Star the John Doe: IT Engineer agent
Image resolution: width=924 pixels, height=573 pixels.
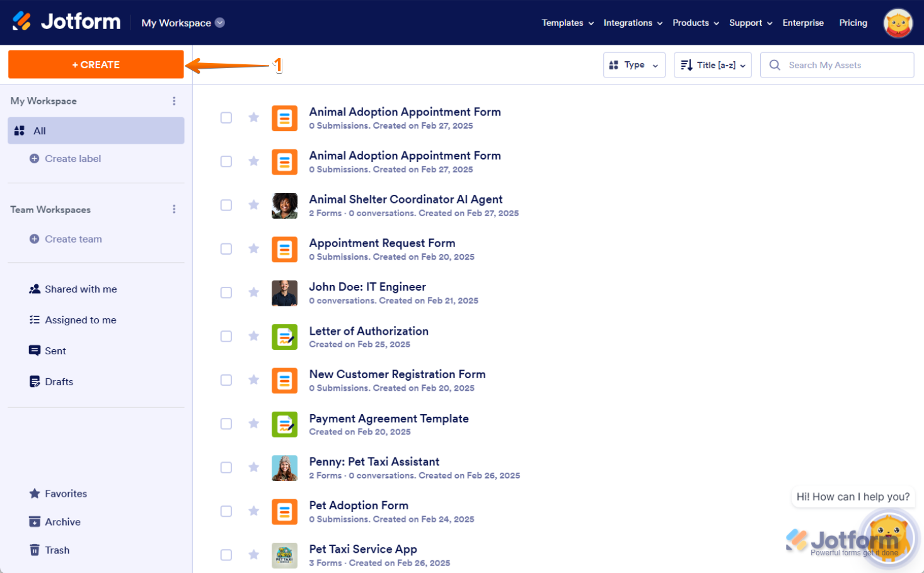[253, 292]
